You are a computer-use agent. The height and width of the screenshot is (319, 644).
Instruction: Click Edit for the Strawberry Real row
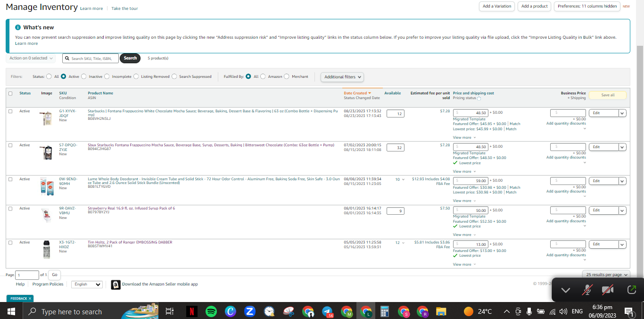click(603, 210)
